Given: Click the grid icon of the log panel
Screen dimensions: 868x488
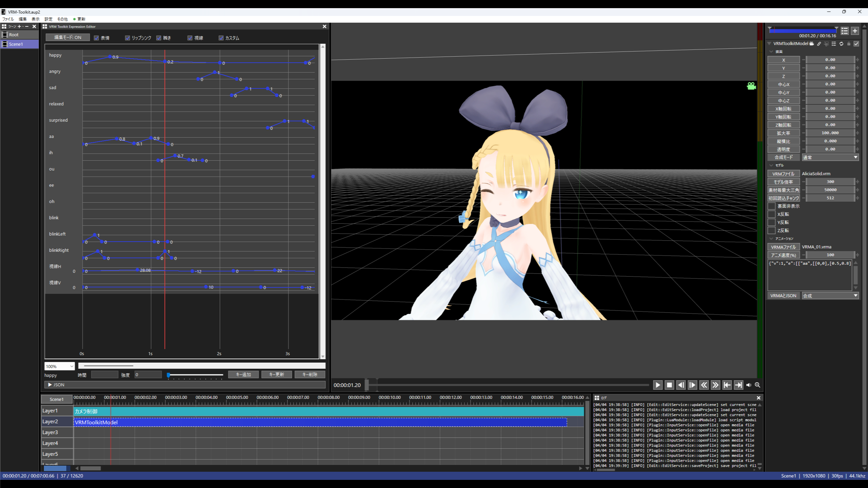Looking at the screenshot, I should click(597, 398).
